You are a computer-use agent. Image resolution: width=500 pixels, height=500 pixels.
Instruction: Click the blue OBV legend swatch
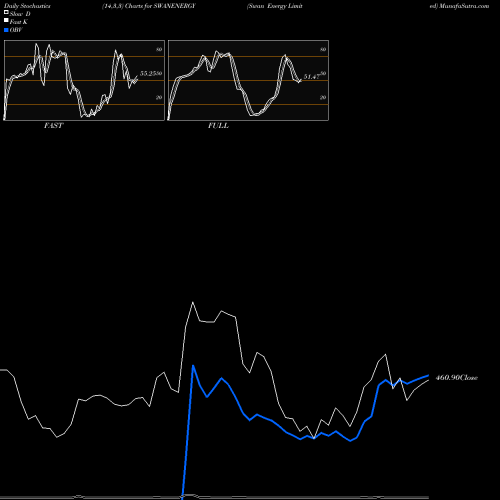6,30
